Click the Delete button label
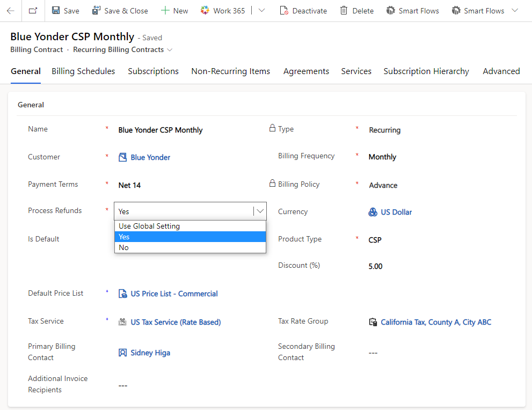532x410 pixels. click(363, 11)
